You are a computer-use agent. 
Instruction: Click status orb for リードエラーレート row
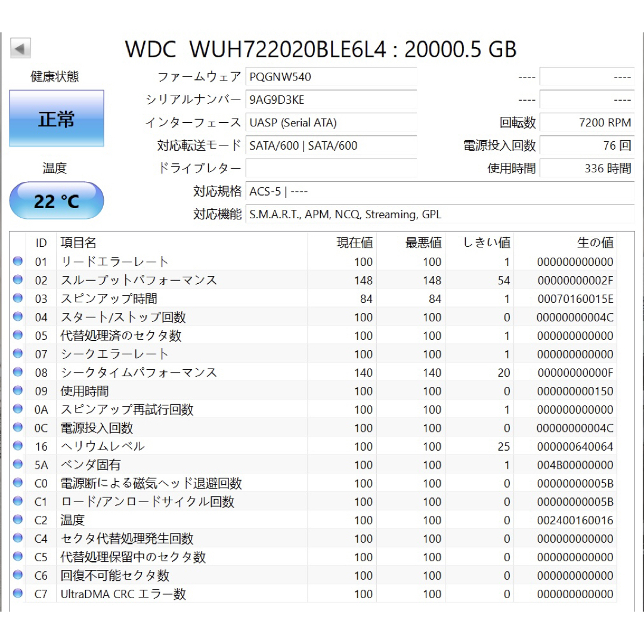[x=18, y=261]
